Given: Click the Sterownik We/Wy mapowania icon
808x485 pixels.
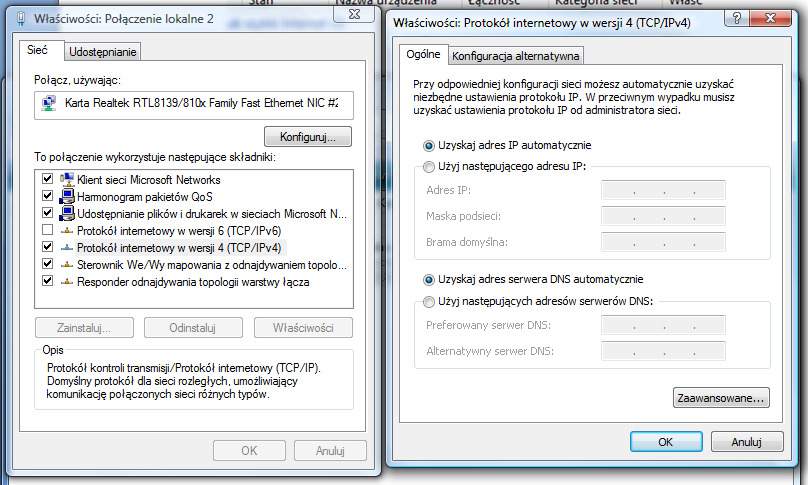Looking at the screenshot, I should click(67, 265).
